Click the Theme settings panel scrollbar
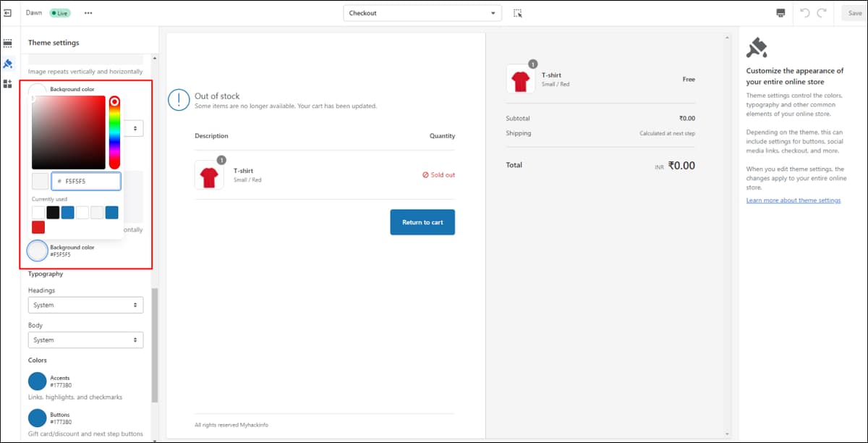Image resolution: width=868 pixels, height=443 pixels. pos(155,345)
